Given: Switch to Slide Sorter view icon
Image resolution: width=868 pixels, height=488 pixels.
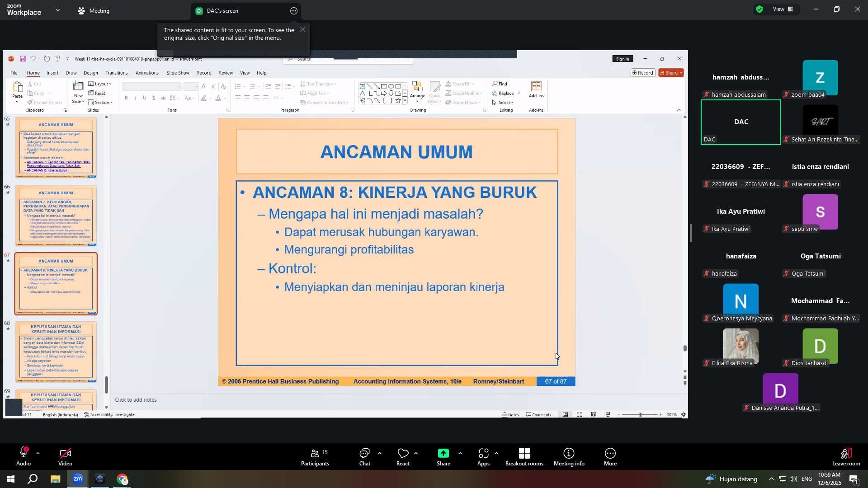Looking at the screenshot, I should pyautogui.click(x=580, y=415).
